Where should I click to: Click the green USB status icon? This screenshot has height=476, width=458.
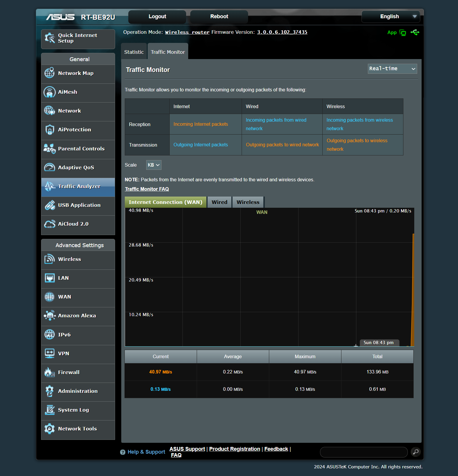point(415,32)
